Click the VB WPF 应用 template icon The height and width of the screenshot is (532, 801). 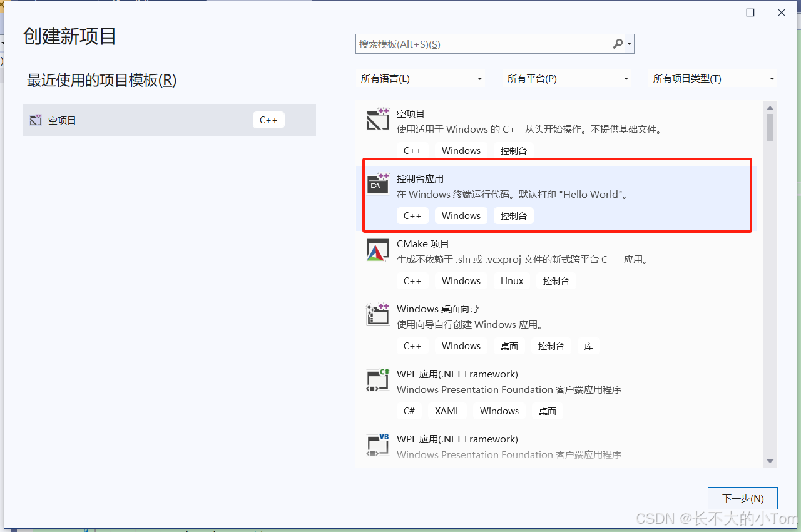coord(377,445)
